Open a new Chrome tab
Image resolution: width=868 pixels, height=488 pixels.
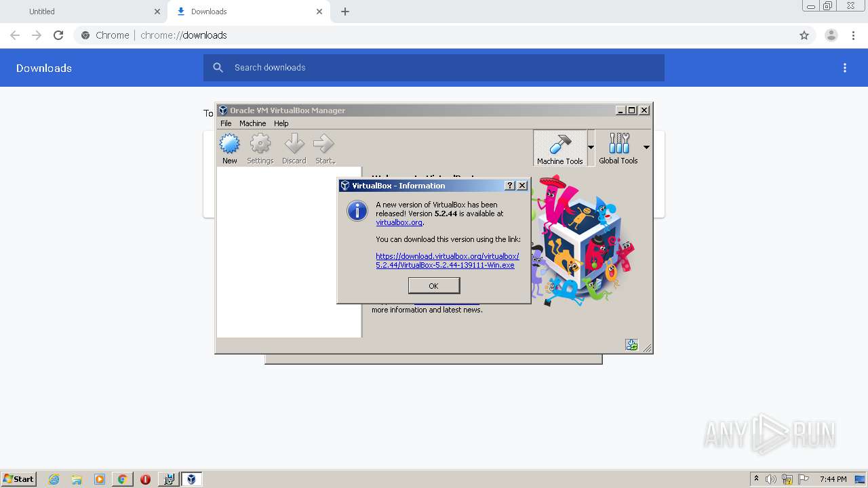pyautogui.click(x=345, y=12)
